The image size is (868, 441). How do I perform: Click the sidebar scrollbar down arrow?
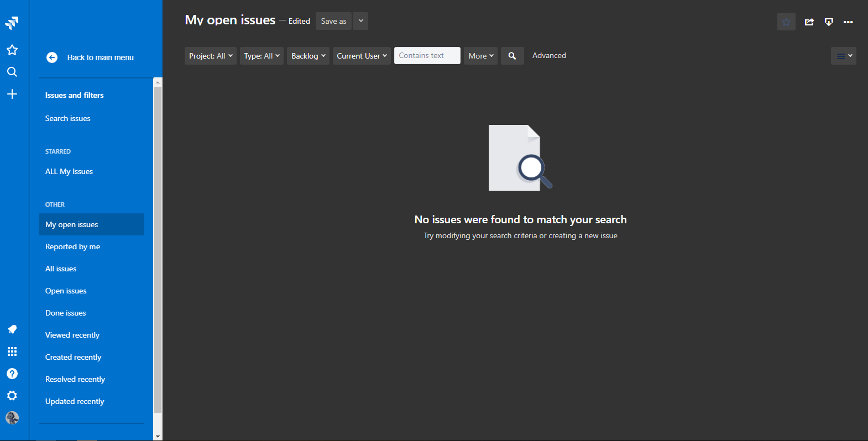(158, 436)
